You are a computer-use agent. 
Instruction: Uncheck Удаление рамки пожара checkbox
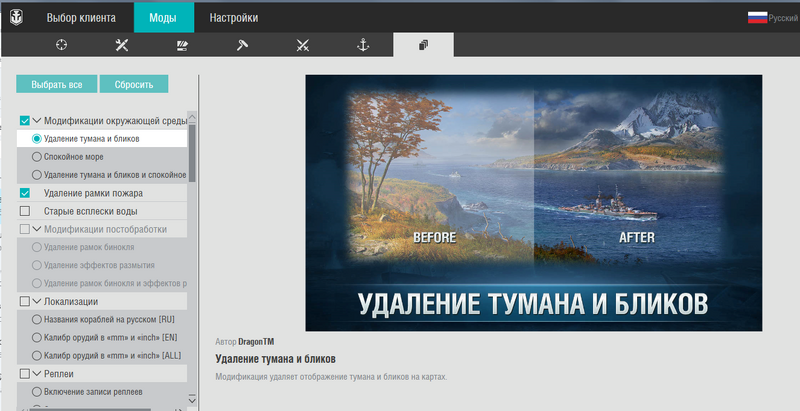tap(24, 193)
